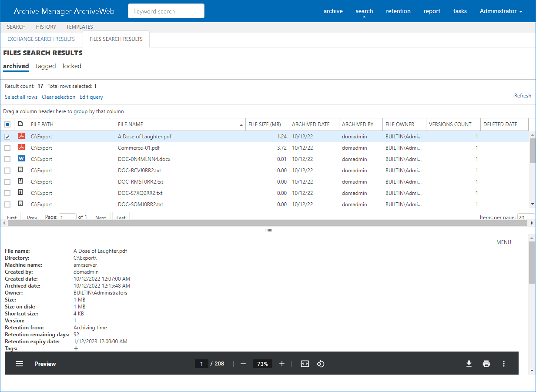Open the PDF preview sidebar hamburger menu

pos(20,364)
